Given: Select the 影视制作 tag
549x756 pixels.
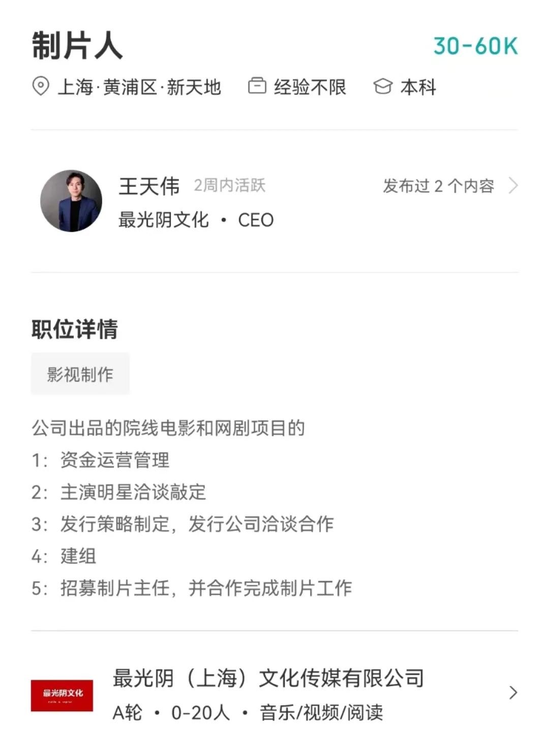Looking at the screenshot, I should coord(80,374).
